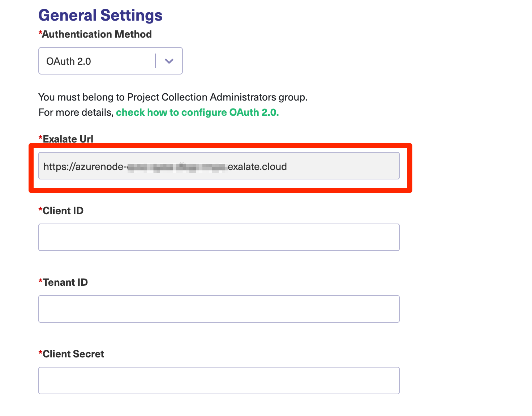This screenshot has width=532, height=416.
Task: Click the General Settings heading
Action: (100, 15)
